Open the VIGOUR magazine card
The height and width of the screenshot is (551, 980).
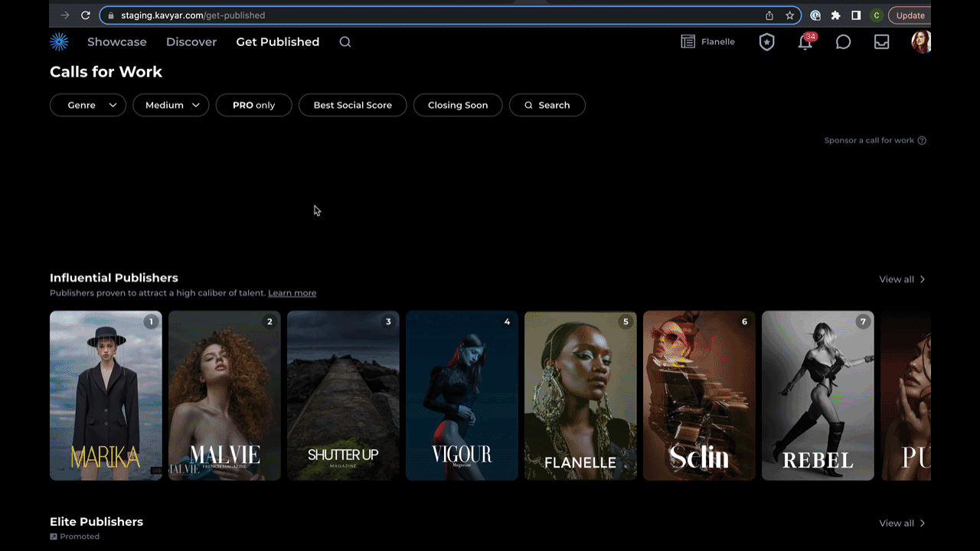point(462,396)
